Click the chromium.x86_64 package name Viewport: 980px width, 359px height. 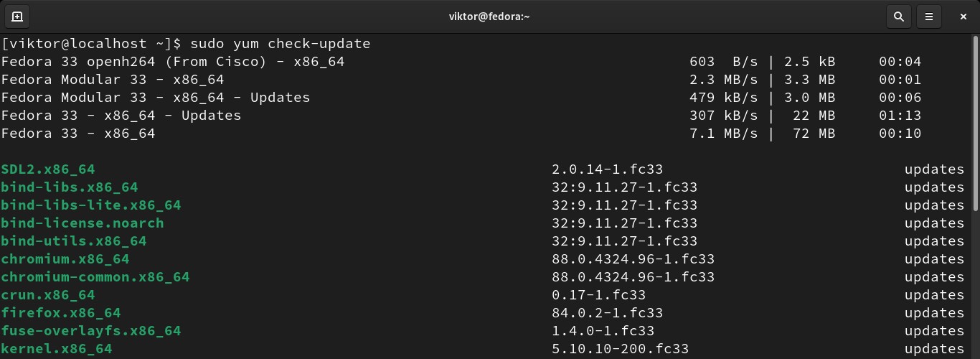point(65,259)
